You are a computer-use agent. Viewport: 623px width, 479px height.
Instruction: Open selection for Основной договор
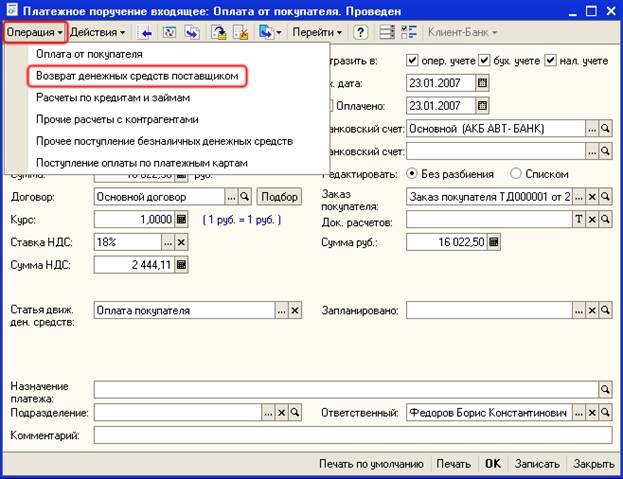click(231, 197)
